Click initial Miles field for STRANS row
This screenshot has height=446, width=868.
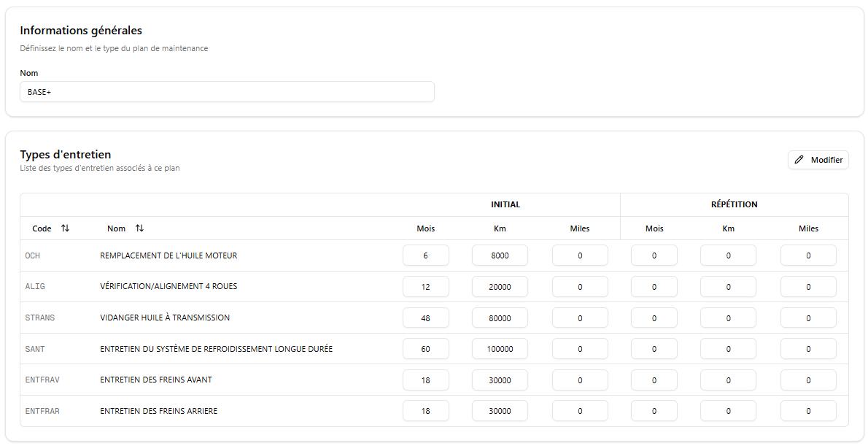click(579, 318)
